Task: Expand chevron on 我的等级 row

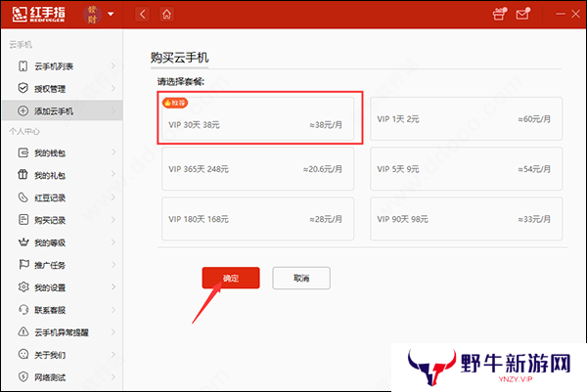Action: click(113, 242)
